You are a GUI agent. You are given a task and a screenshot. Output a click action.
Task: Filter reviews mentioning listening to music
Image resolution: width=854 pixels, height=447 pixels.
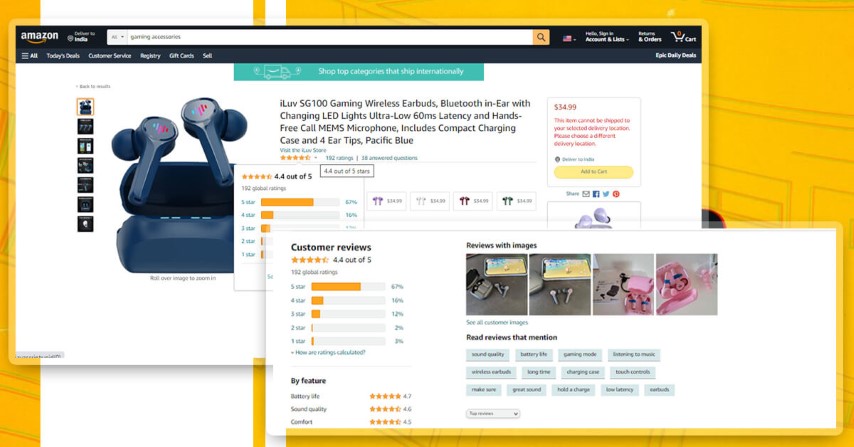(634, 354)
